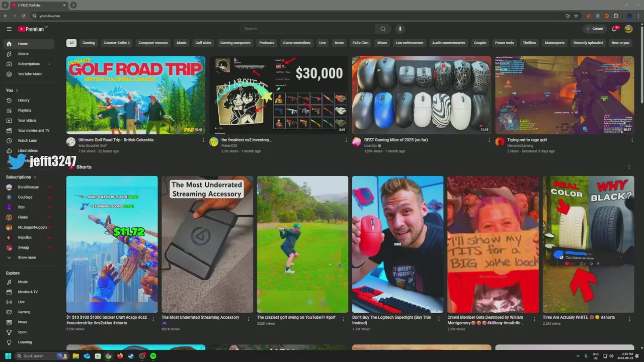
Task: Open Chrome extensions puzzle icon
Action: (616, 16)
